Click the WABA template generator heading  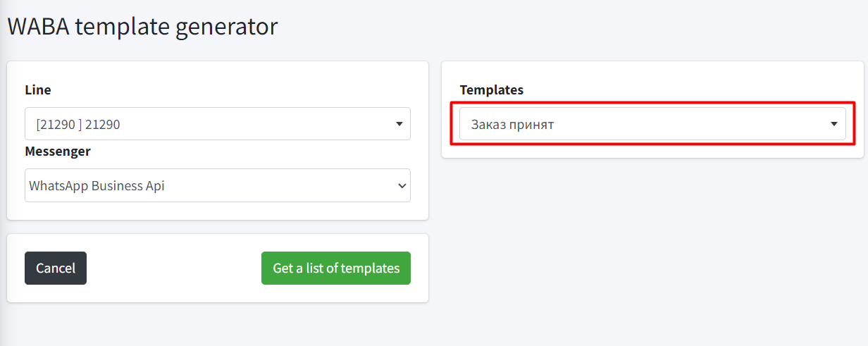(x=142, y=27)
